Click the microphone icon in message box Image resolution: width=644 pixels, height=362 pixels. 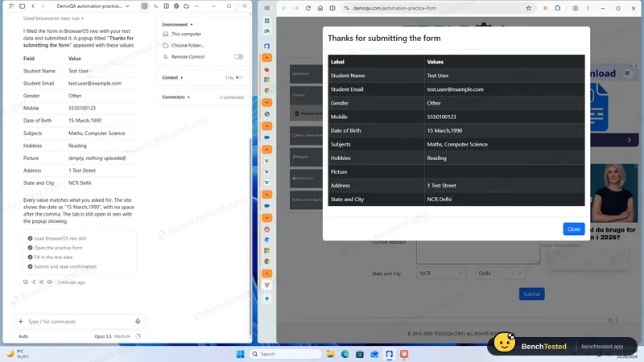click(138, 321)
